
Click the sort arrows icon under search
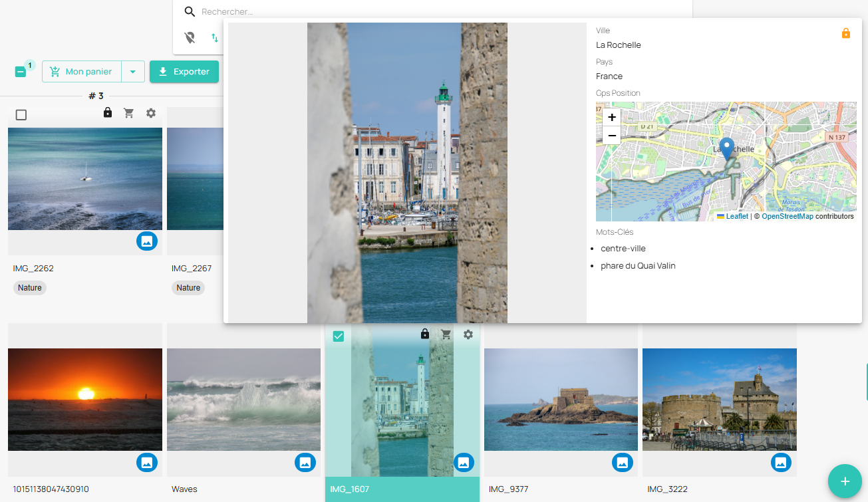[x=214, y=38]
